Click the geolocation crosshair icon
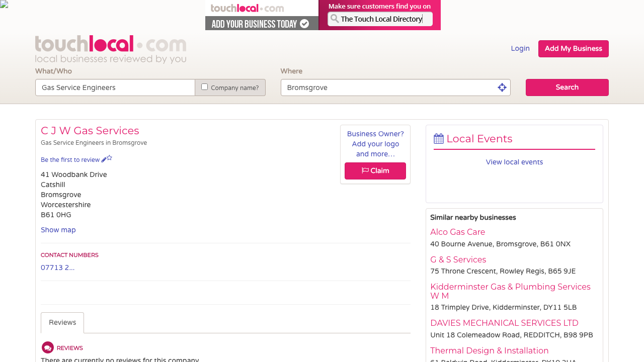644x362 pixels. tap(502, 87)
